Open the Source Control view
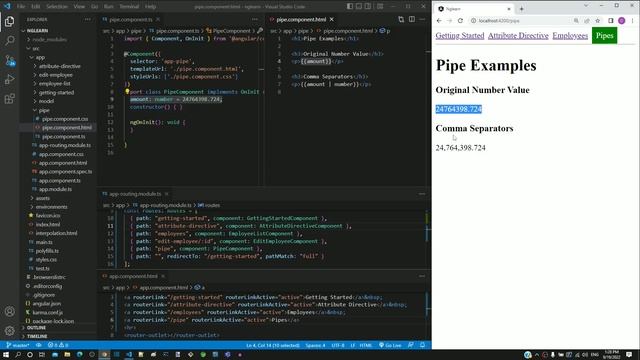Screen dimensions: 640x360 (x=9, y=60)
